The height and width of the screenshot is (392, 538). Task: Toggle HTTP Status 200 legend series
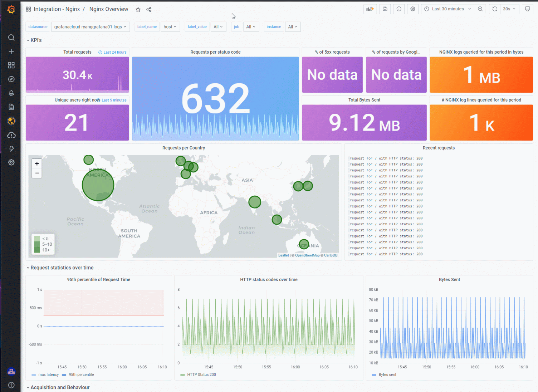(201, 374)
